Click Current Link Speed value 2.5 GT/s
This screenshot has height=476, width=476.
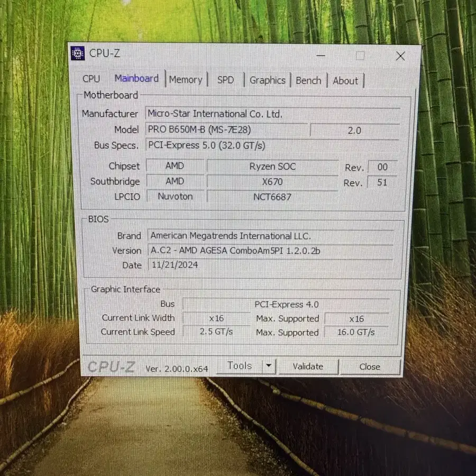[x=216, y=332]
